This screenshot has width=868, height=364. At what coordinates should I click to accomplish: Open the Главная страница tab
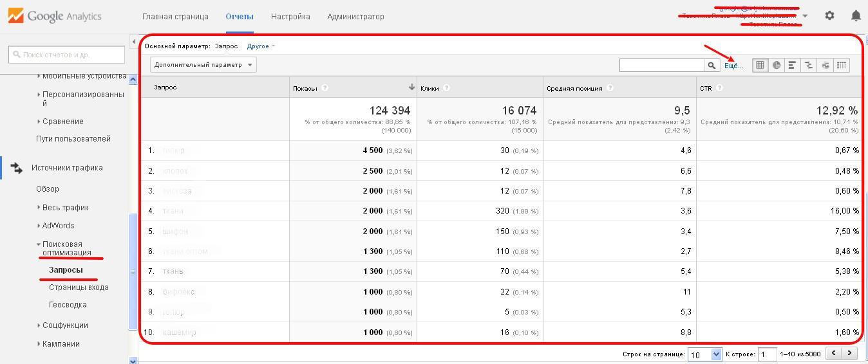[x=175, y=17]
